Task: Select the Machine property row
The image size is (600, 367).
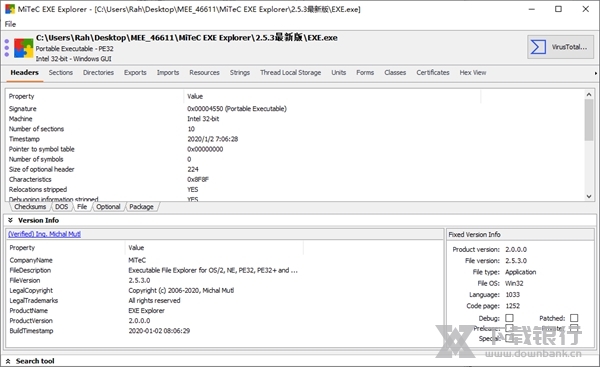Action: (295, 119)
